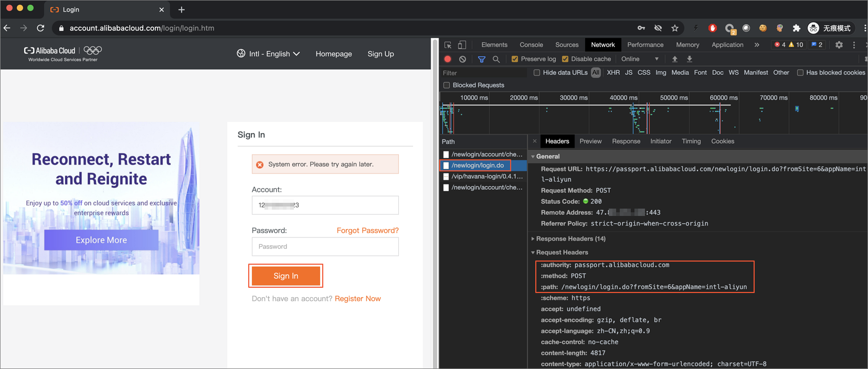Viewport: 868px width, 369px height.
Task: Import HAR file with upload arrow icon
Action: coord(675,59)
